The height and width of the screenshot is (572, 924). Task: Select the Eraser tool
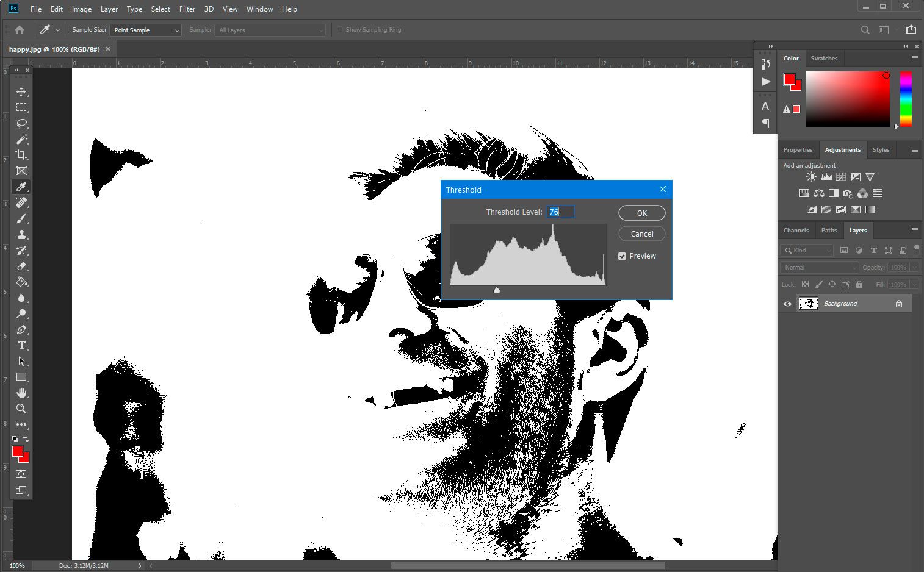(x=21, y=266)
